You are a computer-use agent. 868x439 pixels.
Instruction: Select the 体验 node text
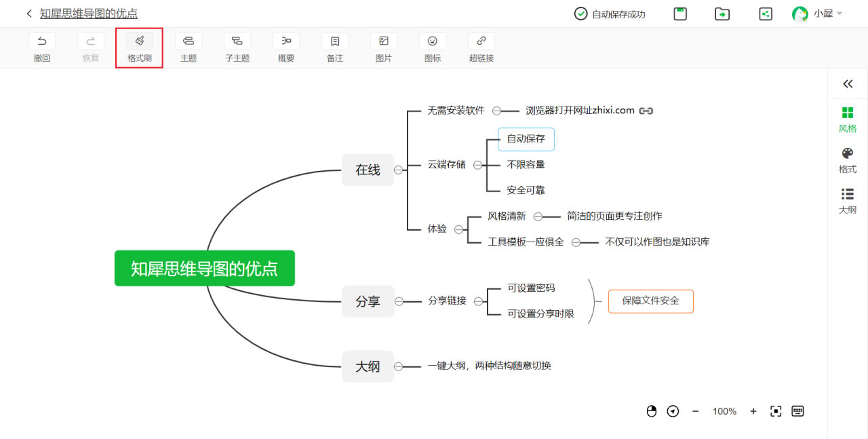[x=437, y=229]
